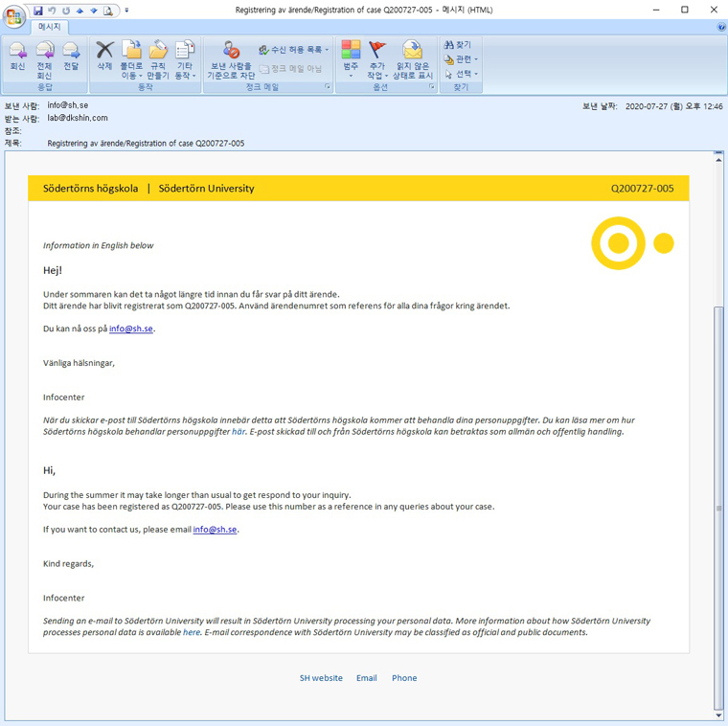Click case number Q200727-005 in banner
This screenshot has height=726, width=728.
click(x=642, y=189)
